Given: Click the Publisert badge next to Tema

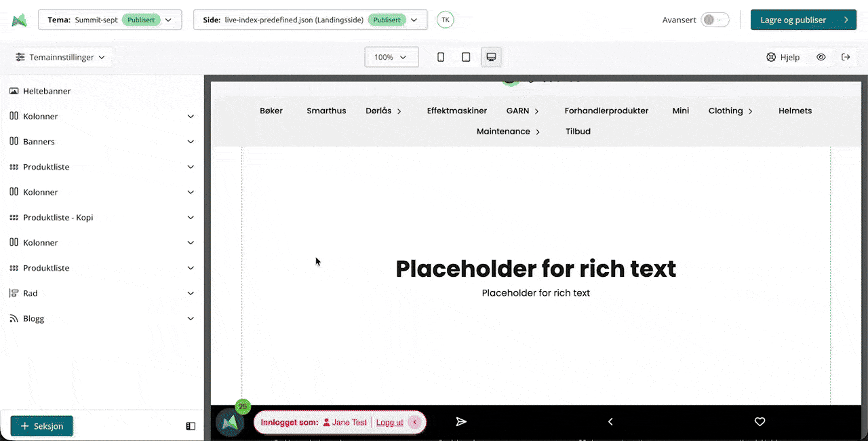Looking at the screenshot, I should click(x=140, y=20).
